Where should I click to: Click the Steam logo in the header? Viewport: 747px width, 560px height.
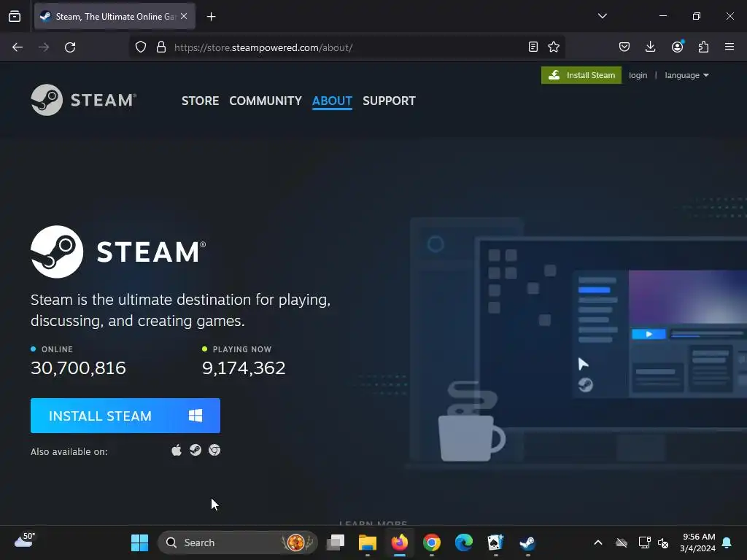84,100
